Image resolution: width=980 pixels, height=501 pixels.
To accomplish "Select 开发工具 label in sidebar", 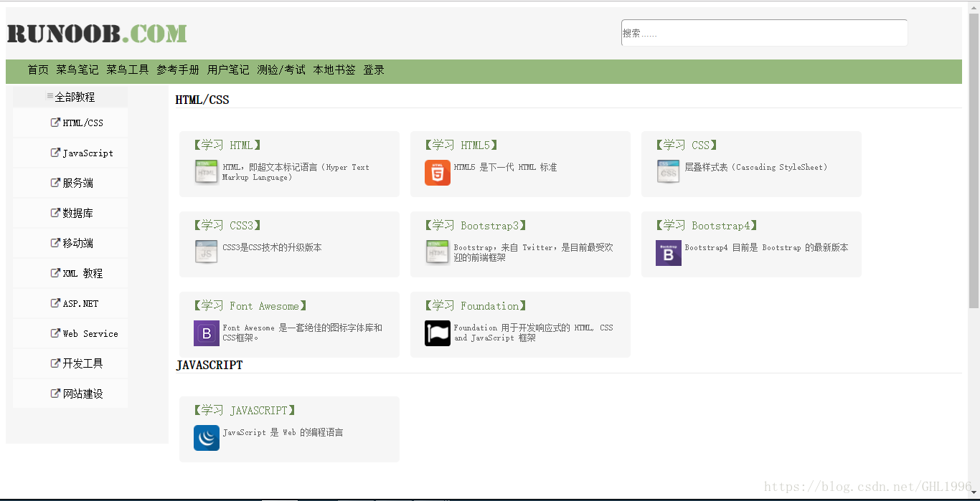I will (83, 363).
